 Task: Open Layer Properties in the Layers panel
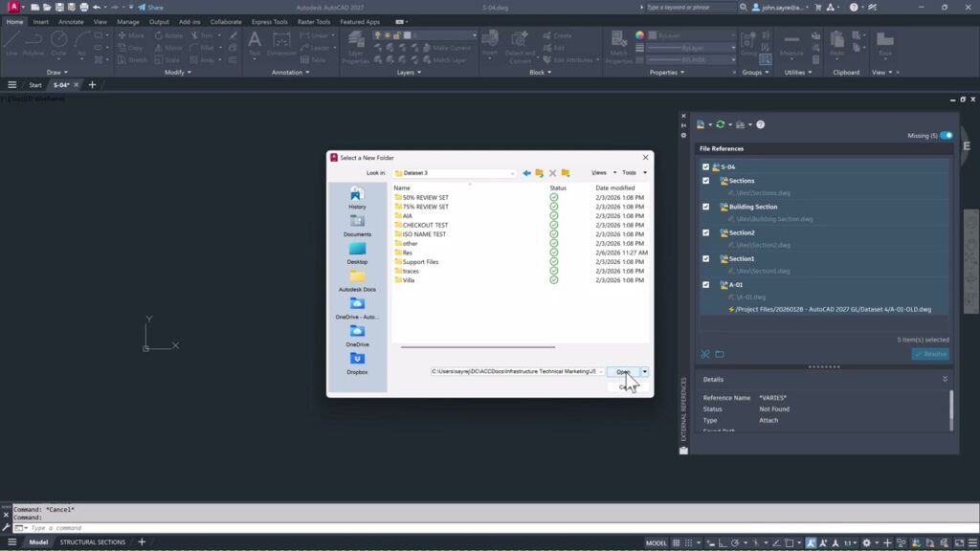coord(356,47)
